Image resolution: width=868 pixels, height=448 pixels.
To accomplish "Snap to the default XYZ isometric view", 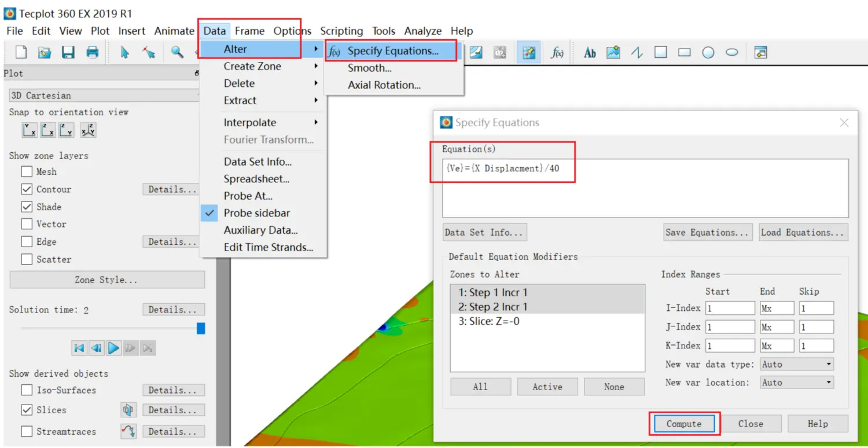I will tap(88, 130).
